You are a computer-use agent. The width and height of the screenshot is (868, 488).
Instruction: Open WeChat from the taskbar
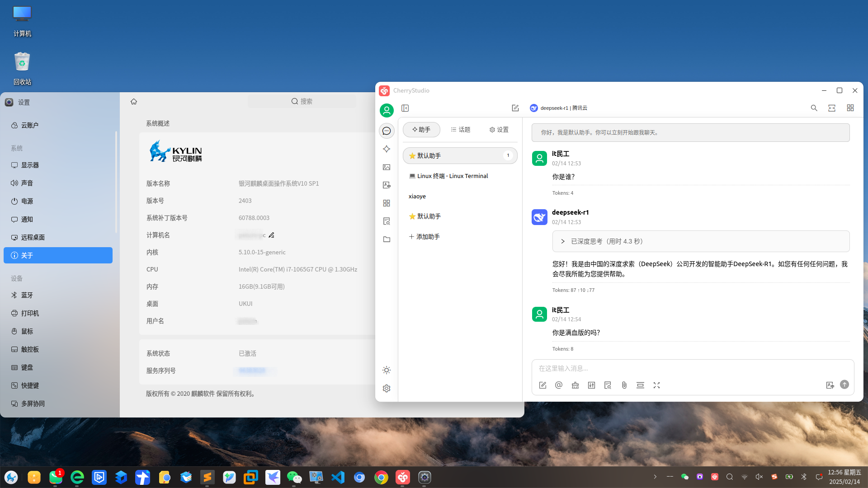tap(294, 477)
